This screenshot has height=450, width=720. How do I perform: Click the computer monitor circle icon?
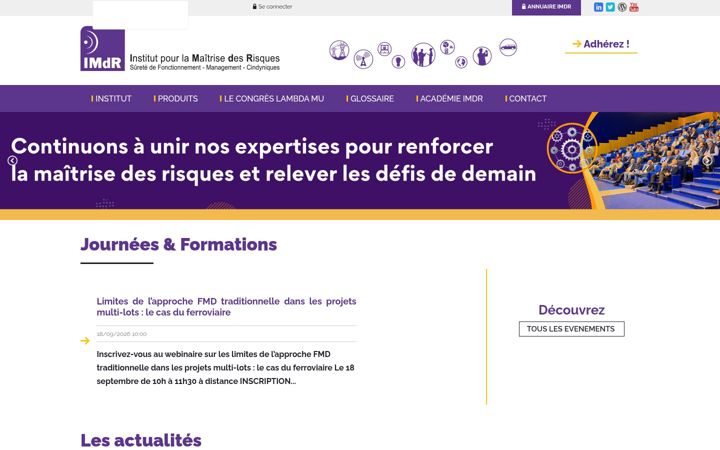point(384,49)
